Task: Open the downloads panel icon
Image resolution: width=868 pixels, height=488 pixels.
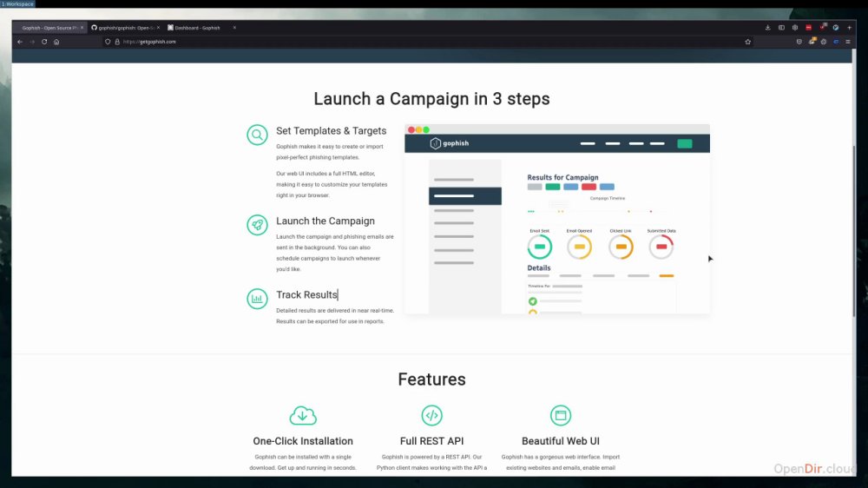Action: [x=768, y=27]
